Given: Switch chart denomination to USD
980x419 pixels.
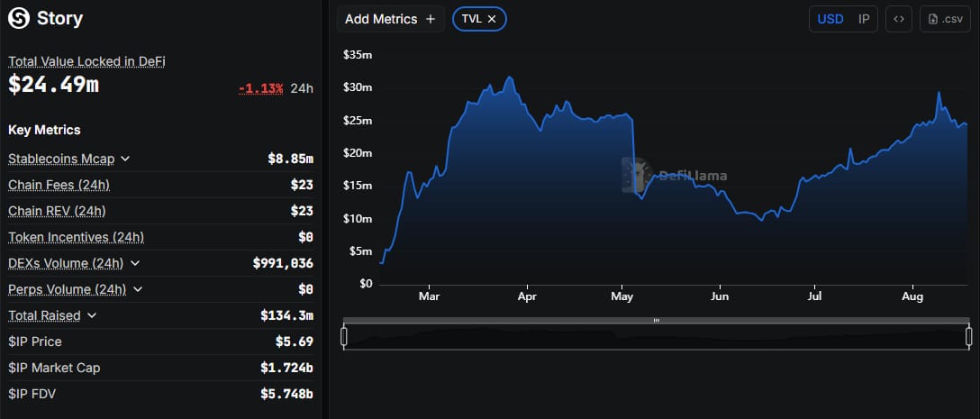Looking at the screenshot, I should coord(830,19).
